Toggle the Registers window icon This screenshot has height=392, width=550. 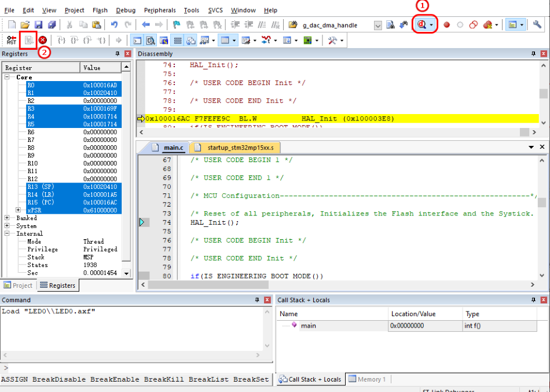point(178,41)
